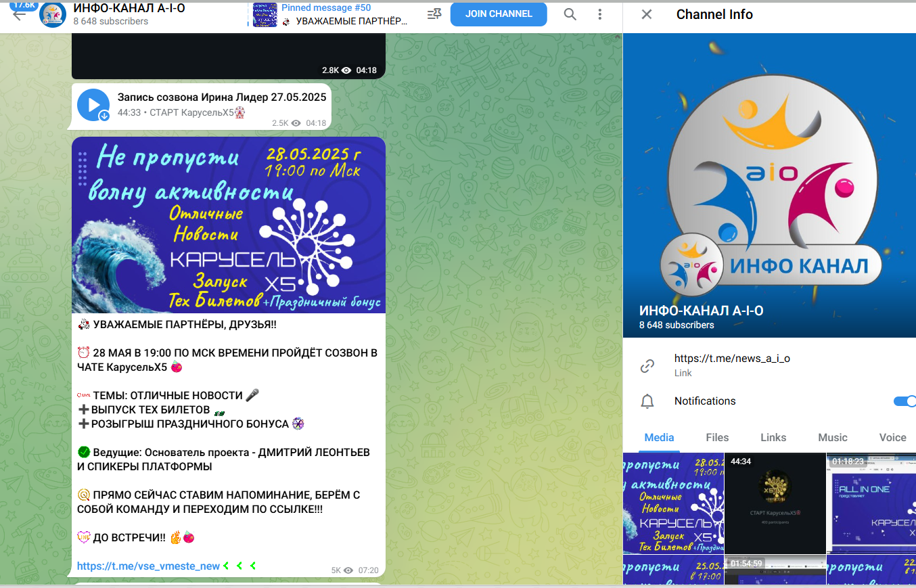Open the https://t.me/vse_vmeste_new link

click(x=148, y=566)
